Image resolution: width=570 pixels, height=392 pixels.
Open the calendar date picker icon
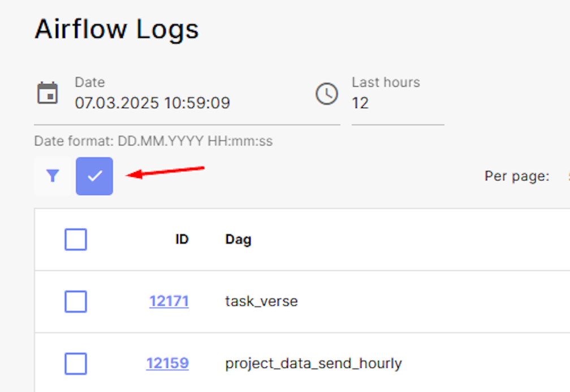[47, 93]
